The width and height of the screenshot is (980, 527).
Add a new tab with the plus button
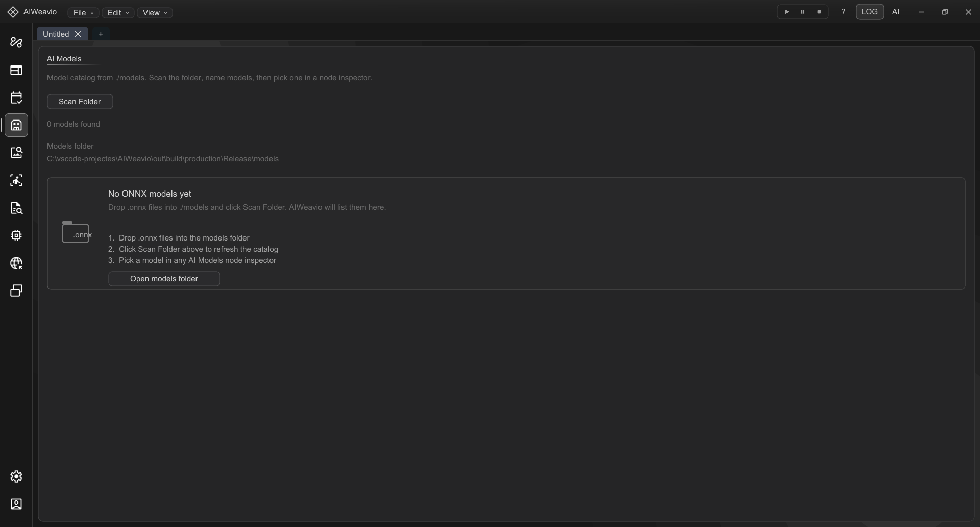101,34
